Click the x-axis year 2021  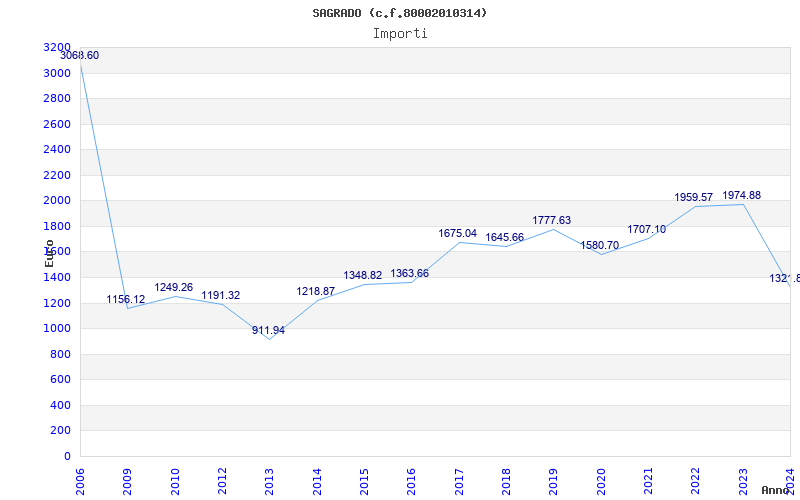click(648, 482)
